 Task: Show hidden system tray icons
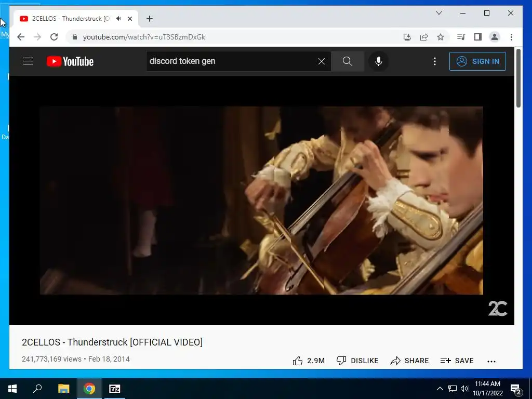440,389
